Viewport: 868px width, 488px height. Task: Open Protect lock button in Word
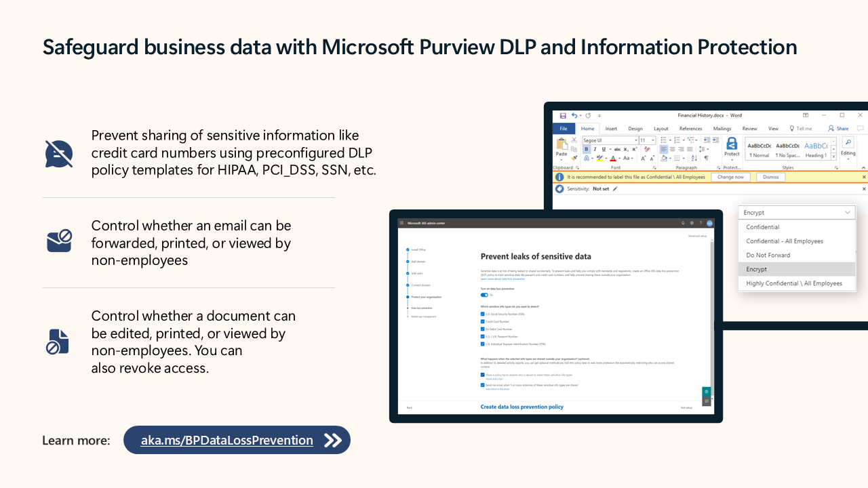pos(732,148)
